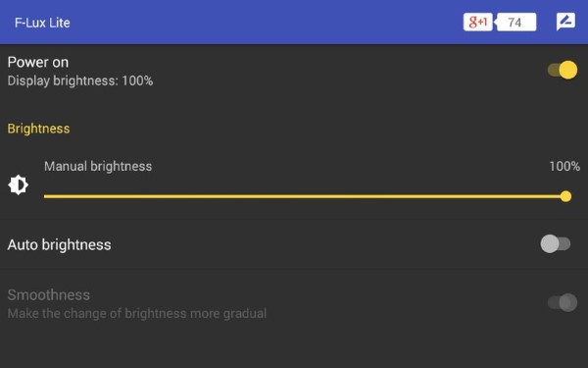This screenshot has width=588, height=368.
Task: Click the Google +1 button
Action: (478, 23)
